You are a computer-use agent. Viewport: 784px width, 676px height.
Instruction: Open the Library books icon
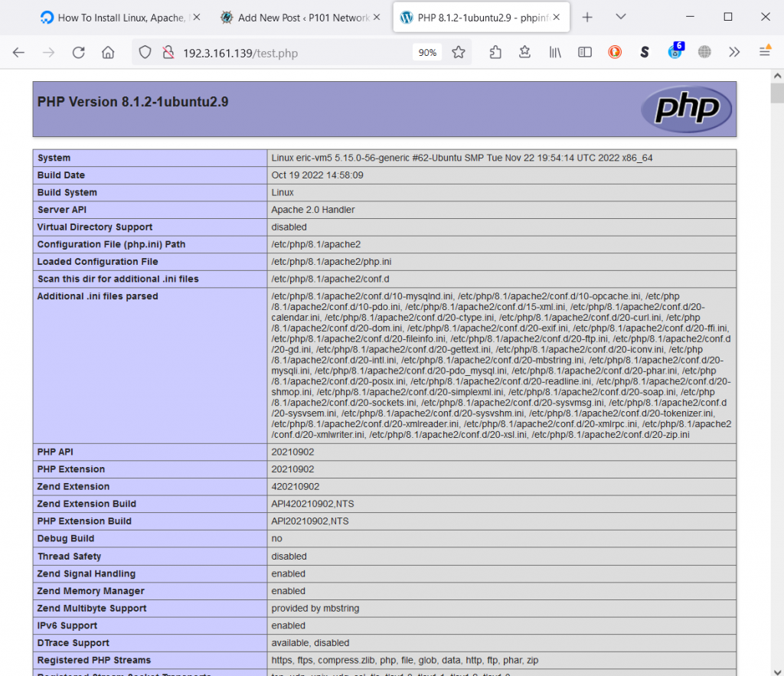tap(555, 53)
